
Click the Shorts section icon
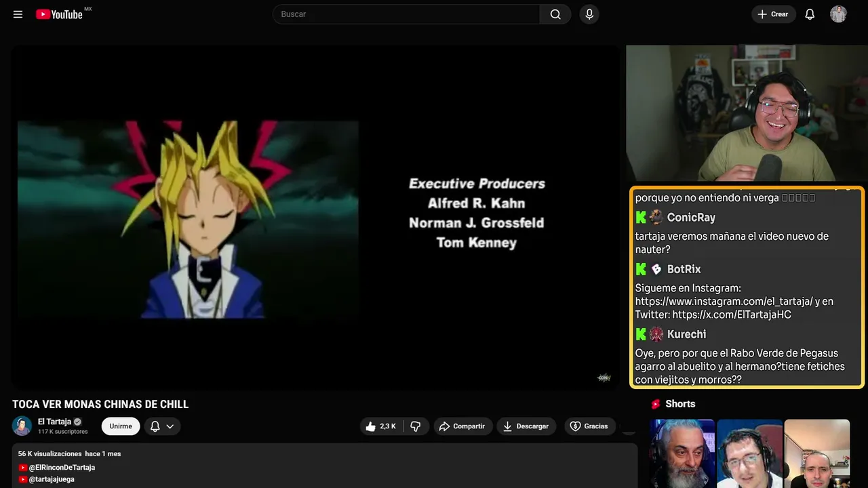pyautogui.click(x=656, y=404)
